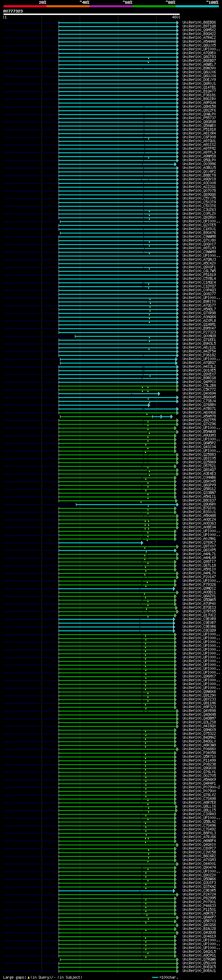This screenshot has width=222, height=980.
Task: Select label UniRef100_A9PGU4
Action: tap(199, 103)
